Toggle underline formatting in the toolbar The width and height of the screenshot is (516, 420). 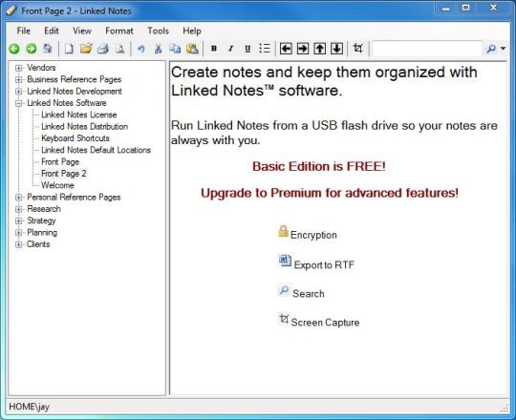click(247, 49)
